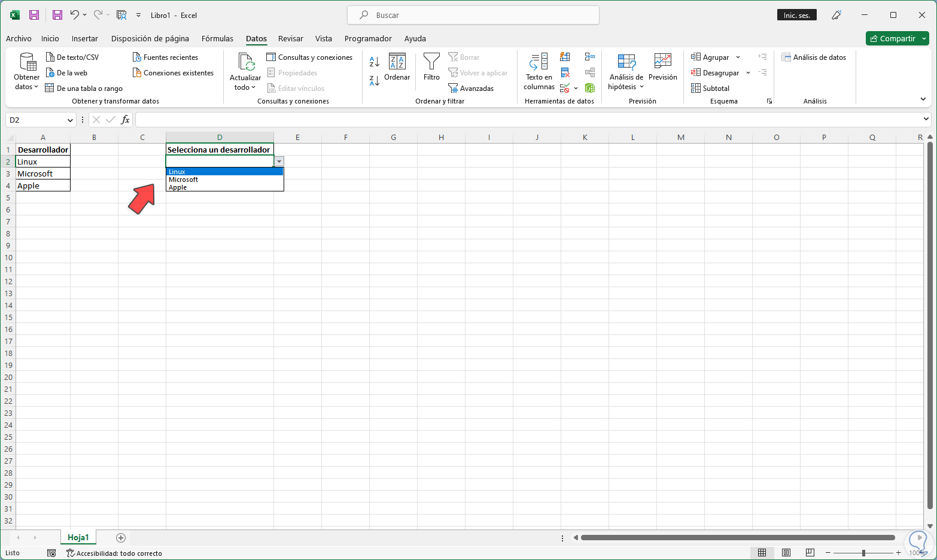937x560 pixels.
Task: Customize Quick Access Toolbar dropdown
Action: pos(139,15)
